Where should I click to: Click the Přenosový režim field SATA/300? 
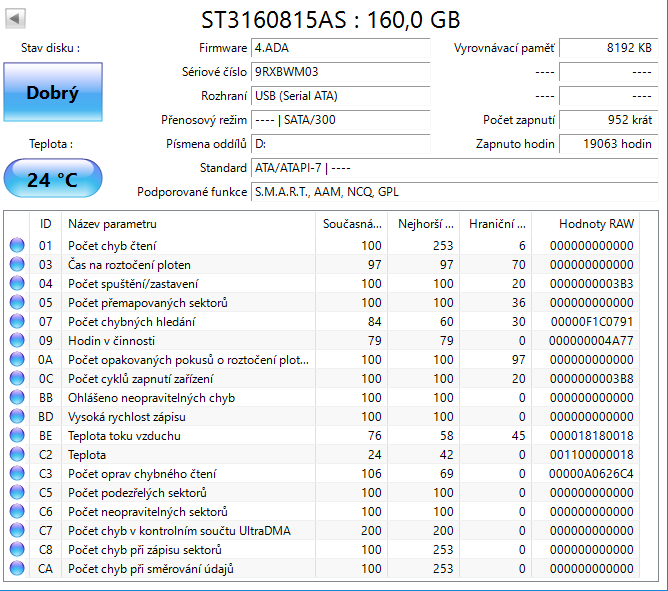(x=340, y=120)
